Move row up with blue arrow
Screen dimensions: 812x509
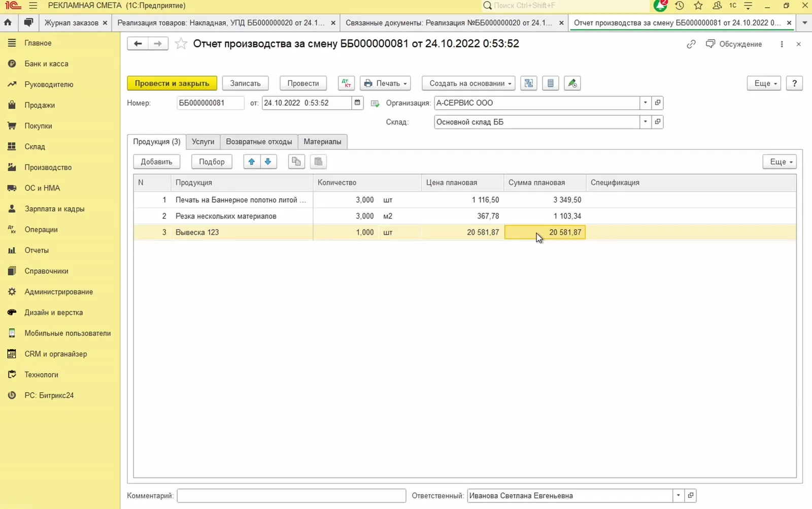pyautogui.click(x=252, y=162)
